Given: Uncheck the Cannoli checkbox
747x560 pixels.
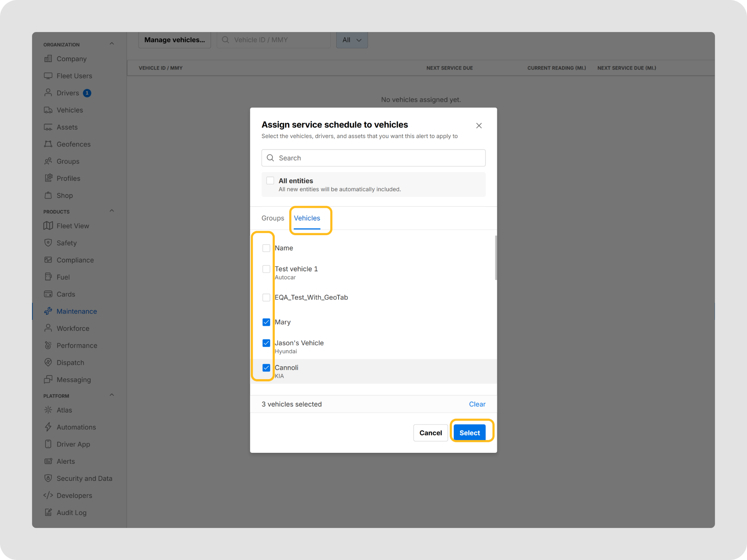Looking at the screenshot, I should coord(266,368).
